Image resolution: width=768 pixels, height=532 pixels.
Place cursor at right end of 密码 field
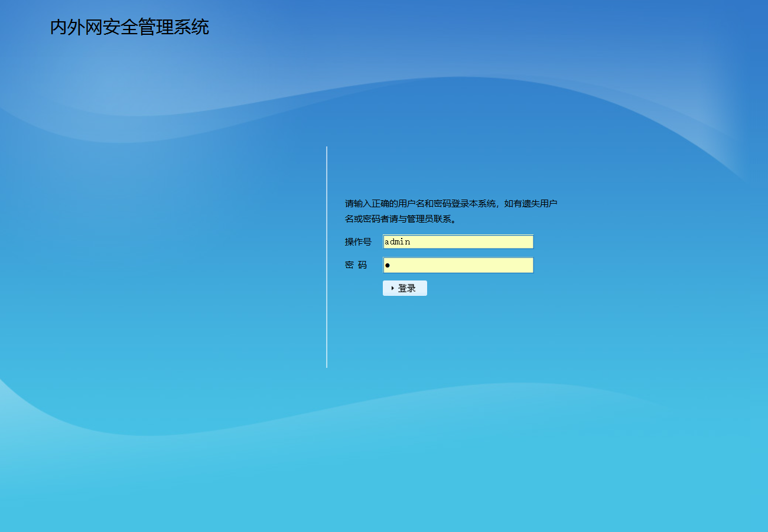tap(529, 265)
